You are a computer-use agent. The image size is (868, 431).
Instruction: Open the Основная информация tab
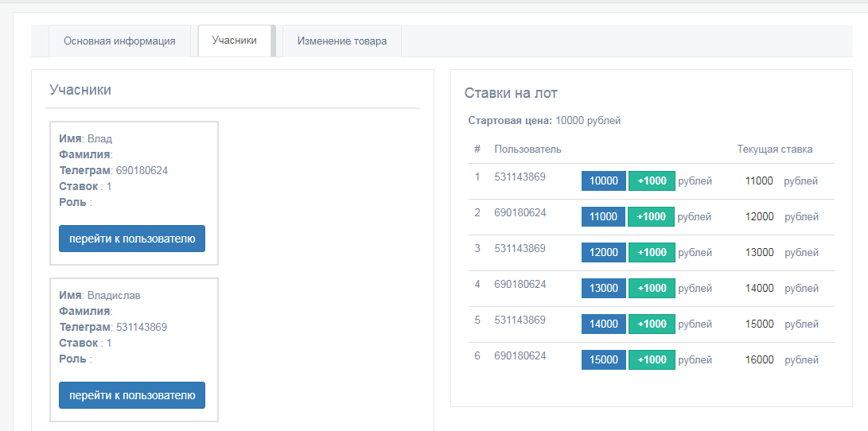(x=119, y=41)
